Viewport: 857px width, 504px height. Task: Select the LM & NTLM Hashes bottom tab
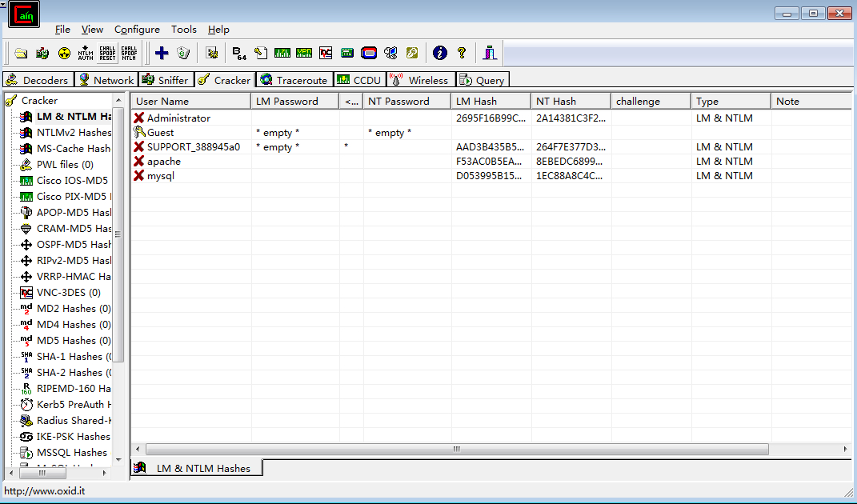click(x=197, y=469)
